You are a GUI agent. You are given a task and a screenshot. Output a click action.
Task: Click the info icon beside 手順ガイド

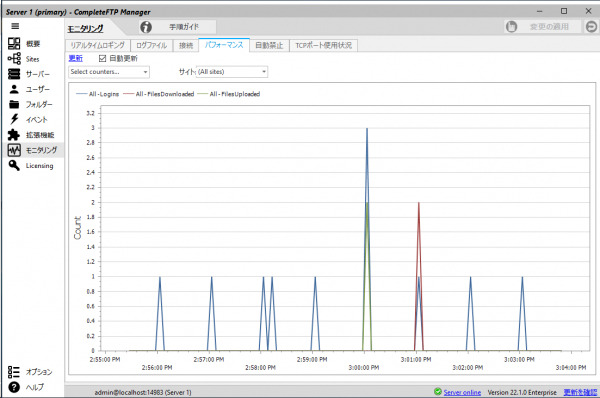[146, 27]
